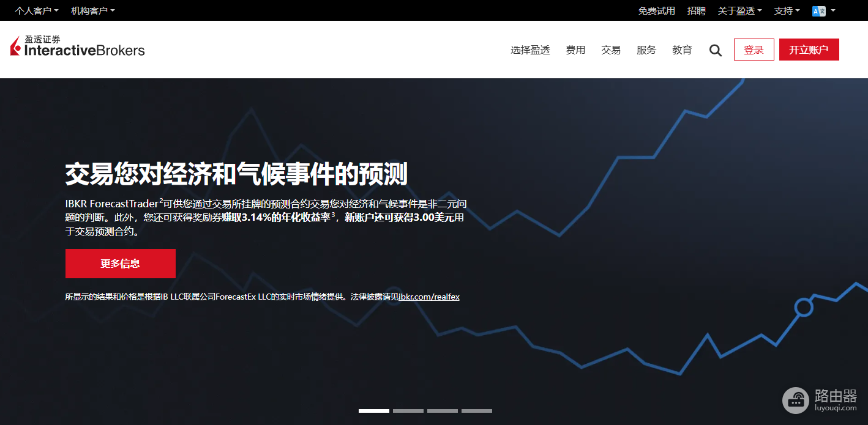Expand the 机构客户 dropdown

92,11
